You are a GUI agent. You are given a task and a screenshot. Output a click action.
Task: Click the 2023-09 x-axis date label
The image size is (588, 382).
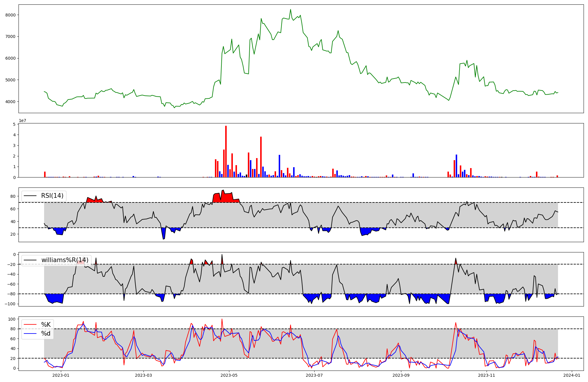click(401, 375)
